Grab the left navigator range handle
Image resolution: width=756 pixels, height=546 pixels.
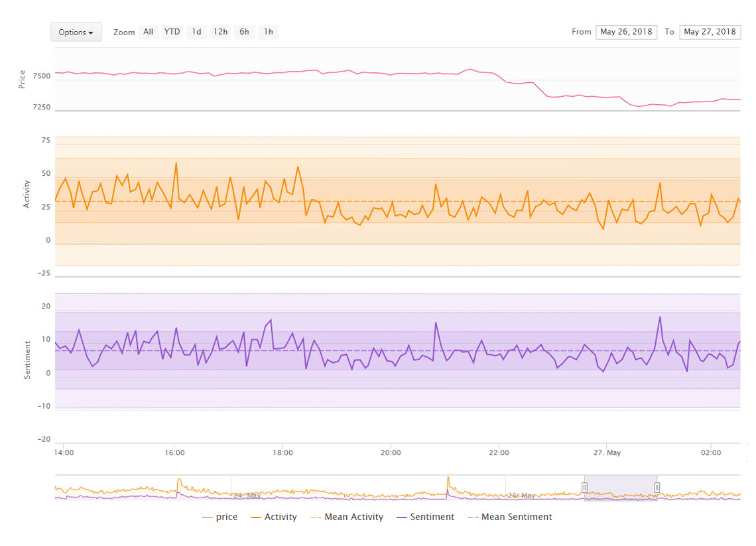click(x=584, y=488)
